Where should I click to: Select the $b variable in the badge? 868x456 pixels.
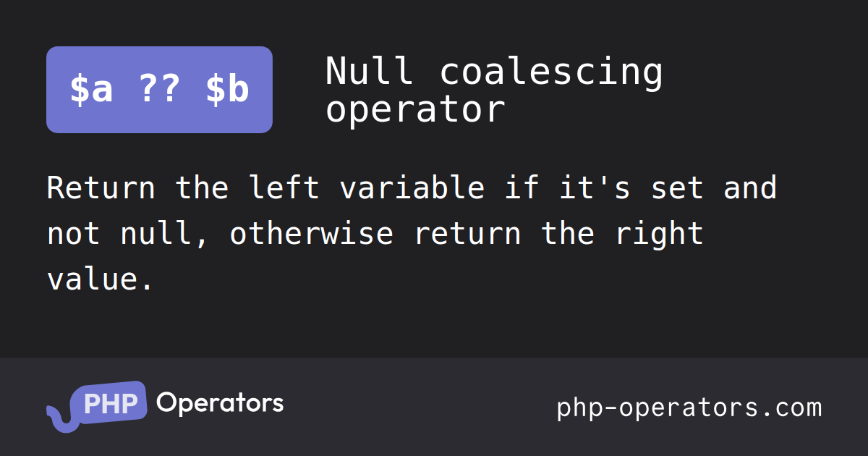click(x=228, y=90)
